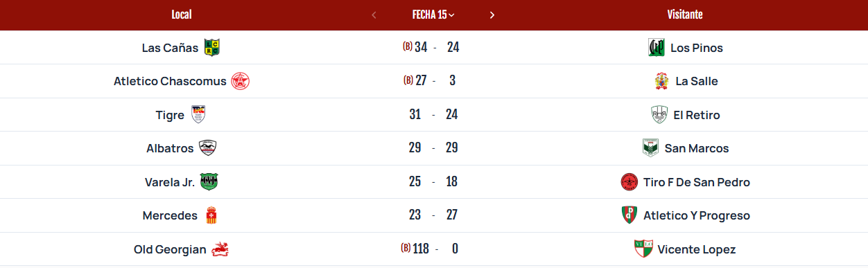This screenshot has width=868, height=268.
Task: Click the Albatros club emblem
Action: pos(207,148)
